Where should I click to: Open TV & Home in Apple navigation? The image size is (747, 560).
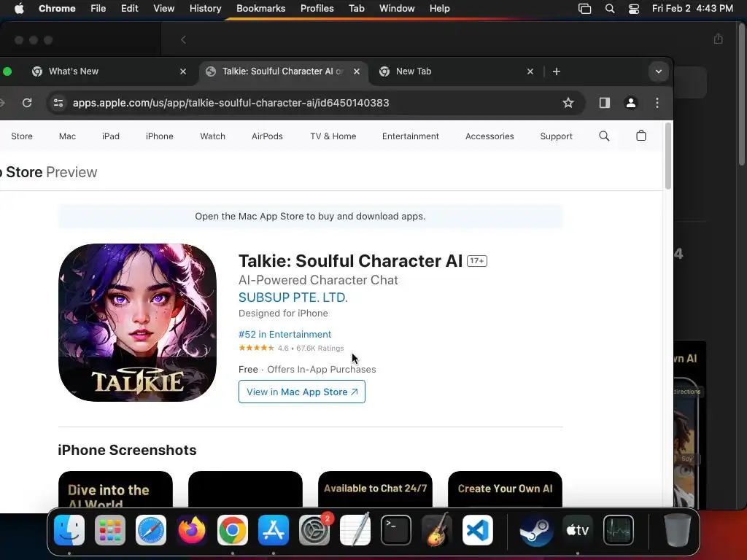tap(333, 136)
